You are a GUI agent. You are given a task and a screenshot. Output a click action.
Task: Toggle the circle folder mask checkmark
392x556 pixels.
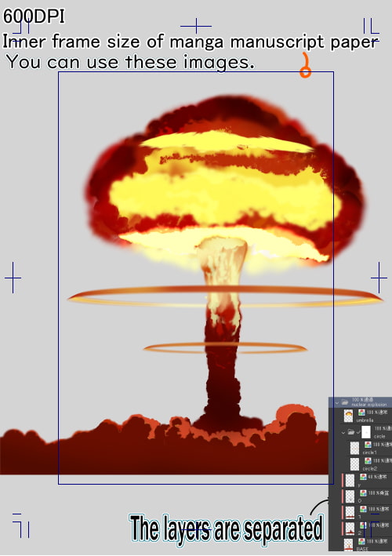(358, 432)
